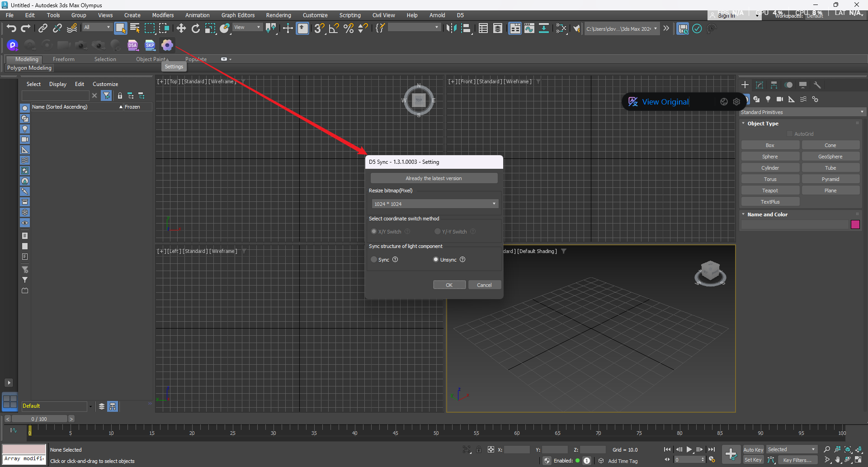The image size is (868, 467).
Task: Click the Zoom Extents All icon
Action: 858,449
